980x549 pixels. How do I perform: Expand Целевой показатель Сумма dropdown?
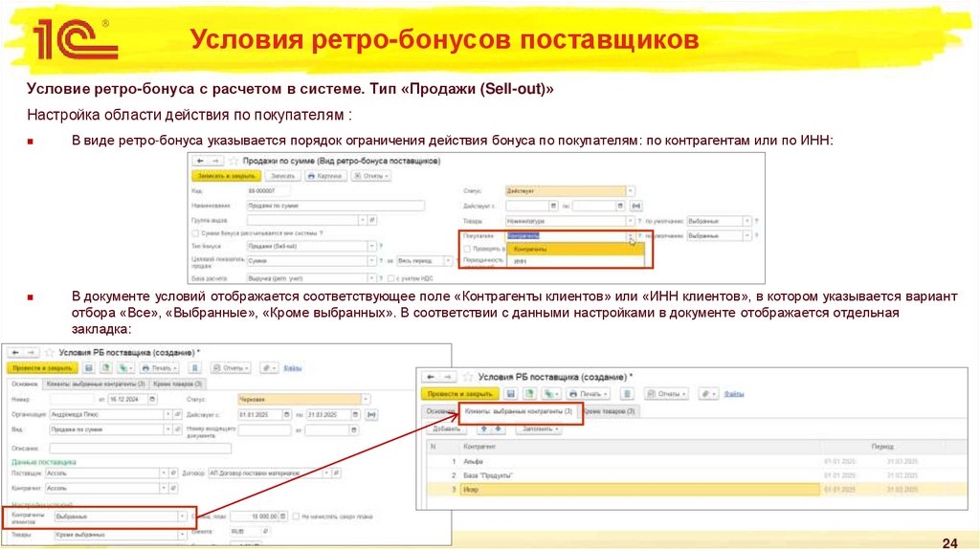pos(371,261)
